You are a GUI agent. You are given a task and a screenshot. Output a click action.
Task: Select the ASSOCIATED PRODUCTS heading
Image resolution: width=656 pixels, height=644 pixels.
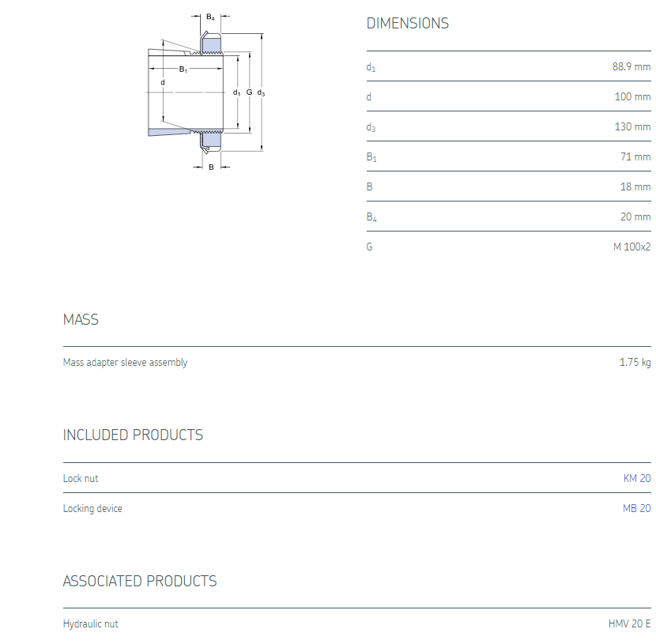click(140, 582)
